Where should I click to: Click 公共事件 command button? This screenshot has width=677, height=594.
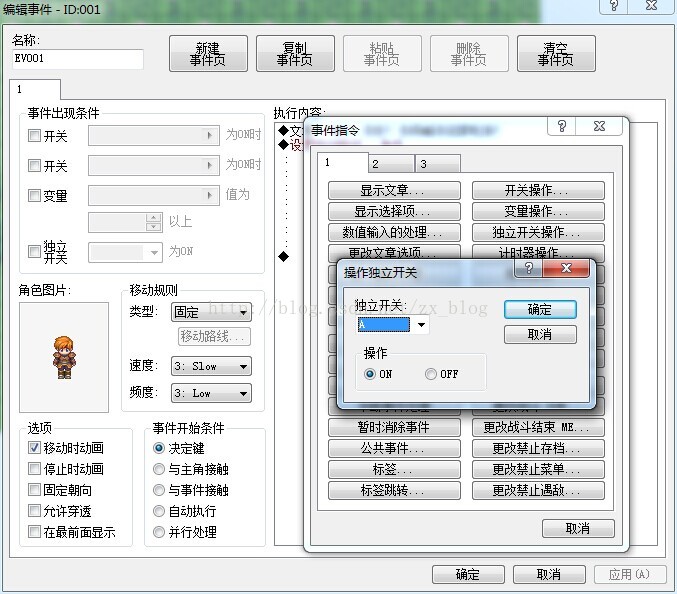pyautogui.click(x=394, y=449)
